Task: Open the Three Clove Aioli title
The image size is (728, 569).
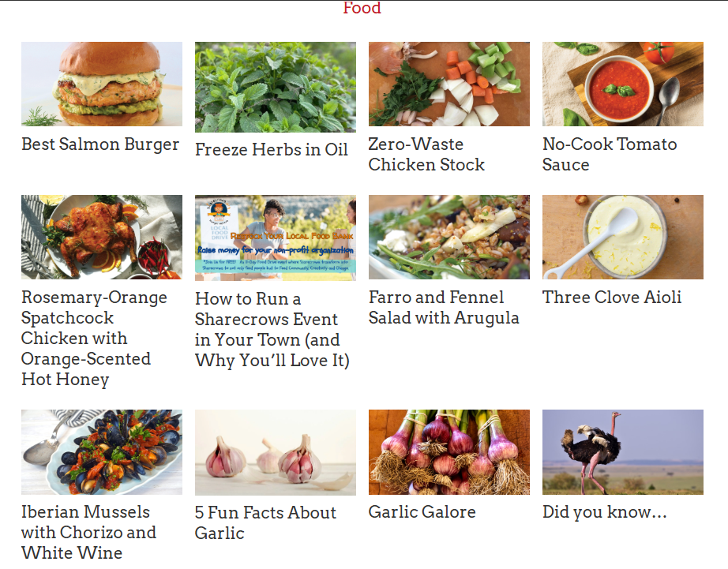Action: 611,297
